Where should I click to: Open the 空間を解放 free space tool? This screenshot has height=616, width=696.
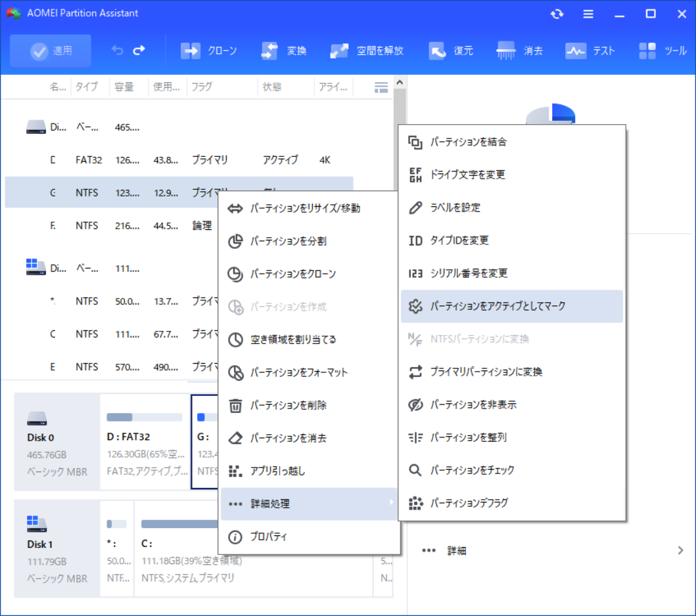pyautogui.click(x=367, y=51)
